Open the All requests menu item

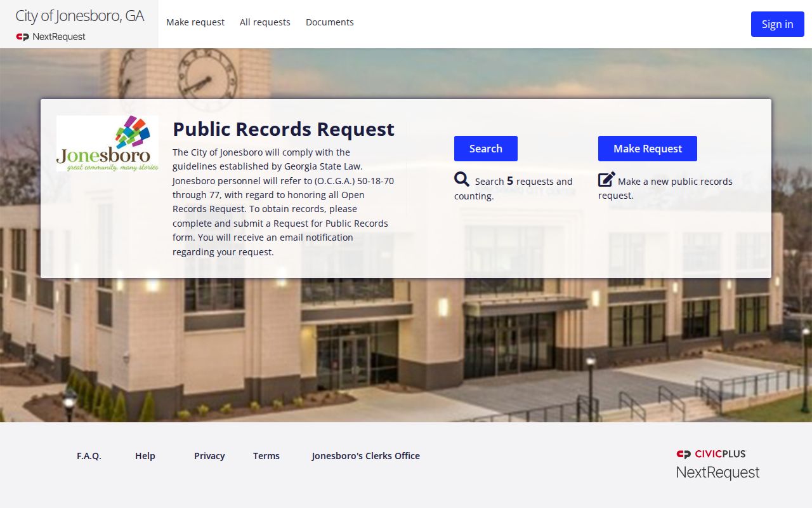click(265, 22)
